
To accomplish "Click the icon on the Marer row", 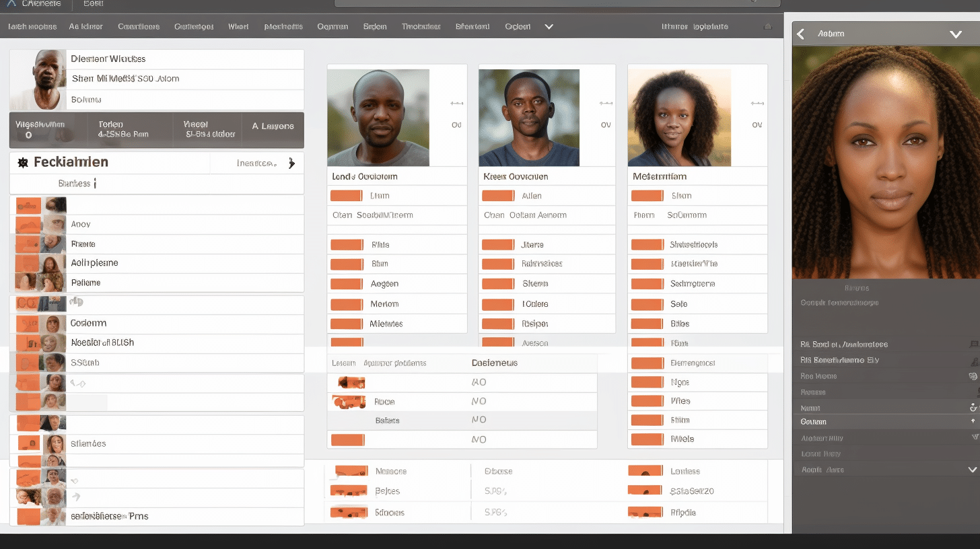I will click(x=973, y=407).
